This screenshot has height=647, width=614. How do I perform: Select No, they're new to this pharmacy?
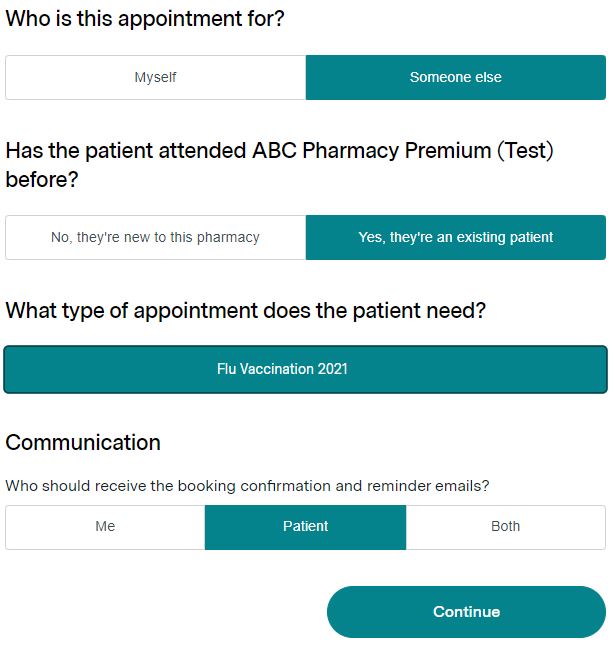[156, 237]
